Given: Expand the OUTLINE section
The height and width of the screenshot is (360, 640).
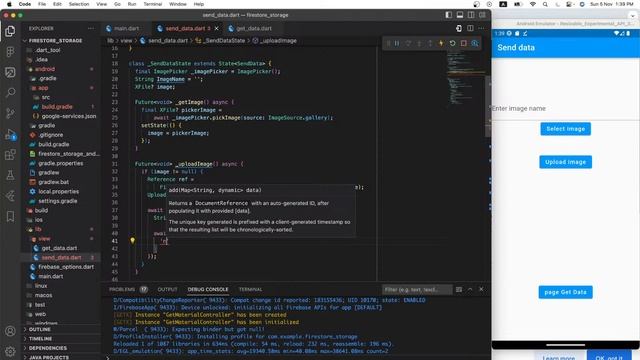Looking at the screenshot, I should (40, 329).
